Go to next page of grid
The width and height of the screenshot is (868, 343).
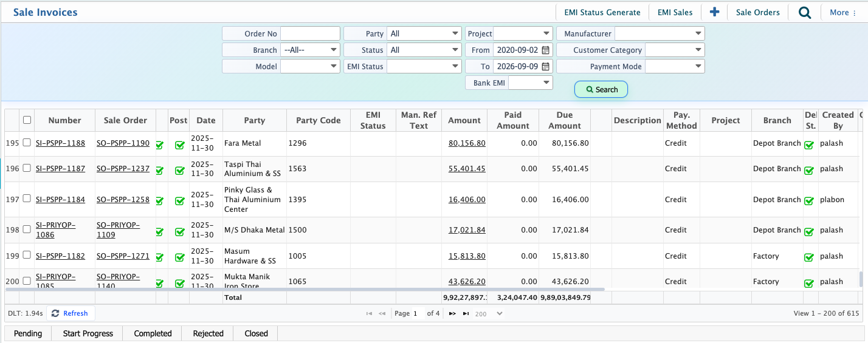point(452,314)
